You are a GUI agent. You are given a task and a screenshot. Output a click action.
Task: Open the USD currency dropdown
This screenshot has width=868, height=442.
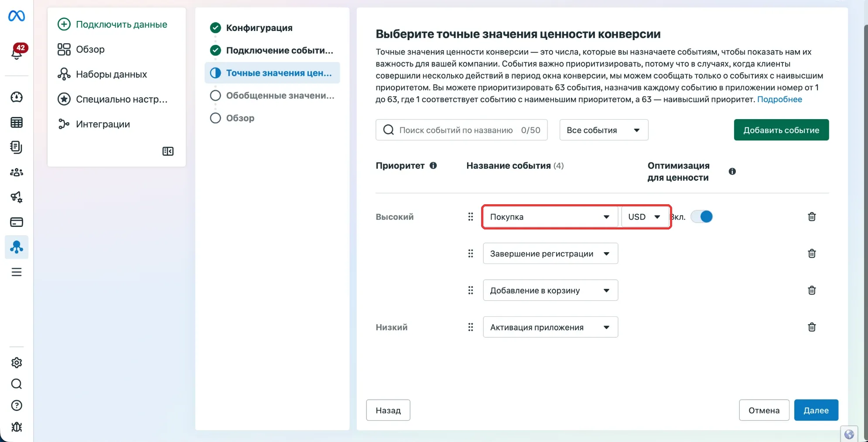pyautogui.click(x=645, y=217)
